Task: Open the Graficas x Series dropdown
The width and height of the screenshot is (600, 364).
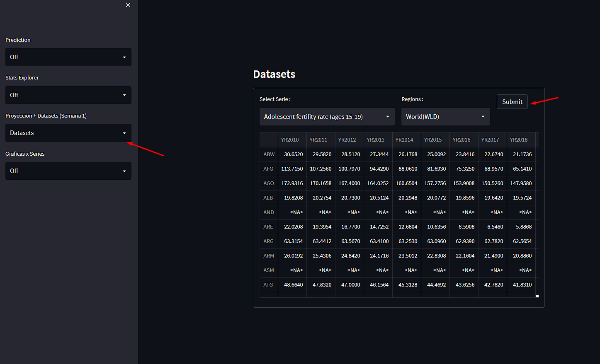Action: click(x=68, y=171)
